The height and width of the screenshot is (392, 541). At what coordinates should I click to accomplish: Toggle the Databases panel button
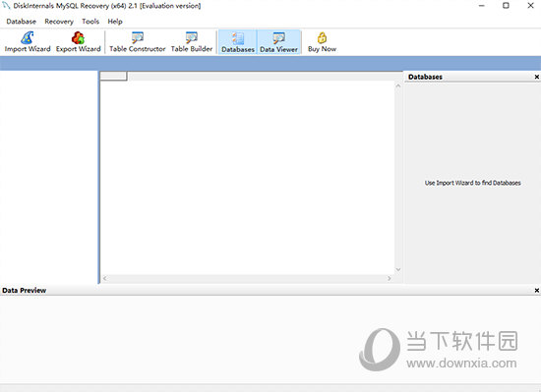(238, 42)
